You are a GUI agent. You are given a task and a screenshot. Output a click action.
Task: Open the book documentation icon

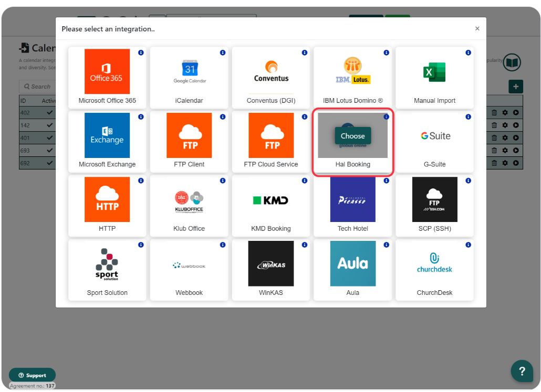pyautogui.click(x=512, y=62)
